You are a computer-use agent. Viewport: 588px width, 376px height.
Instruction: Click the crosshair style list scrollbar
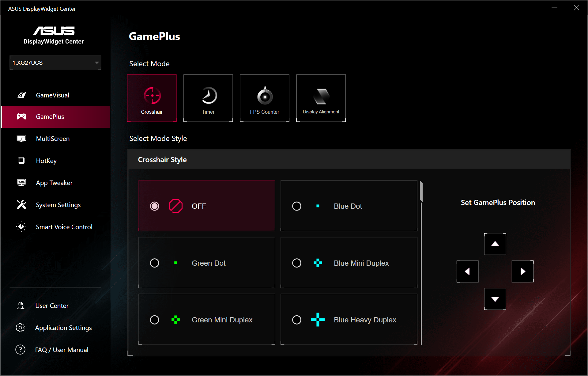coord(421,192)
